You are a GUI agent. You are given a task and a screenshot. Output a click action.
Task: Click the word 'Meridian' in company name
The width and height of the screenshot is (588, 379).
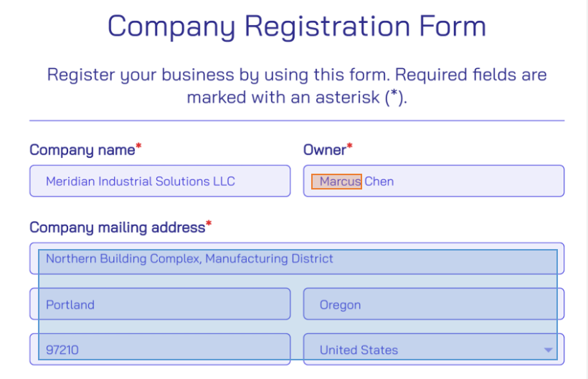(x=70, y=181)
